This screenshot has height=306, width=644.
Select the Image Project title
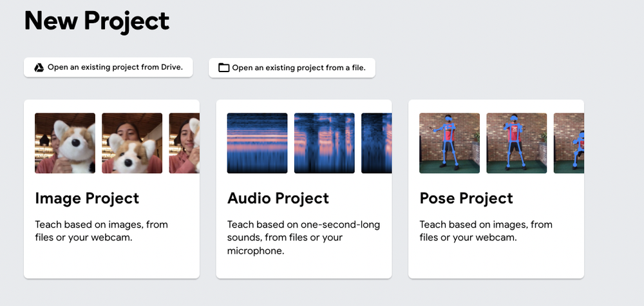(87, 198)
